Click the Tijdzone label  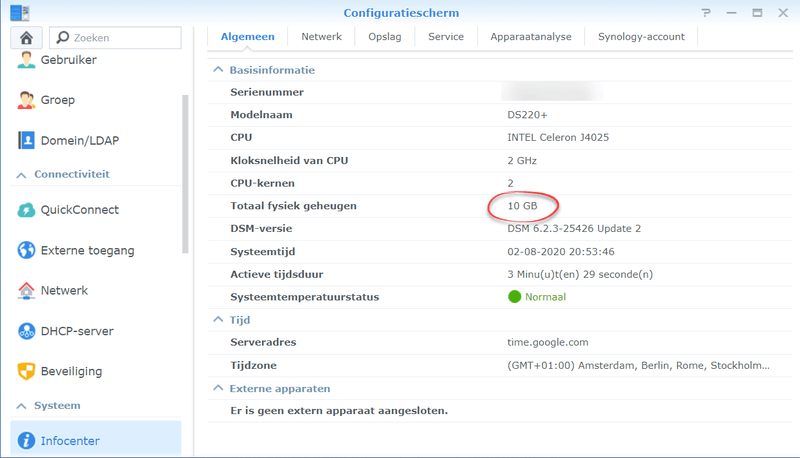(x=254, y=365)
